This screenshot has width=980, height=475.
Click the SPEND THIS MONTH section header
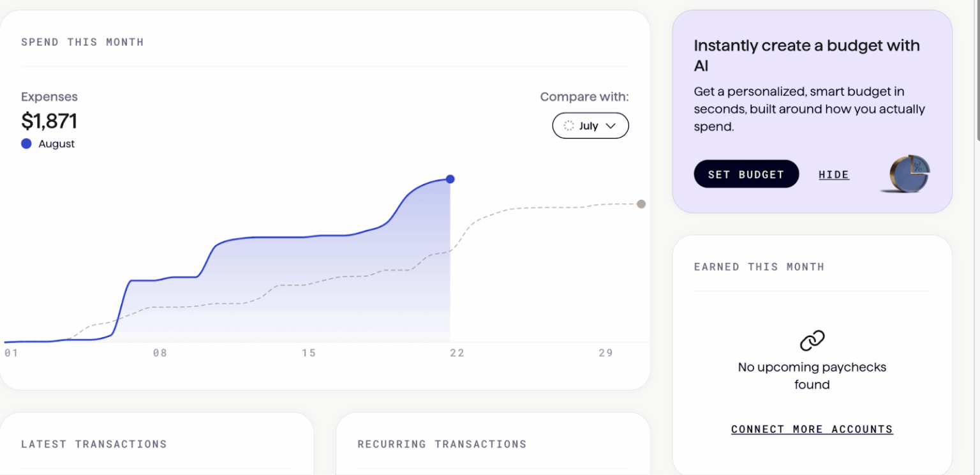pos(82,42)
